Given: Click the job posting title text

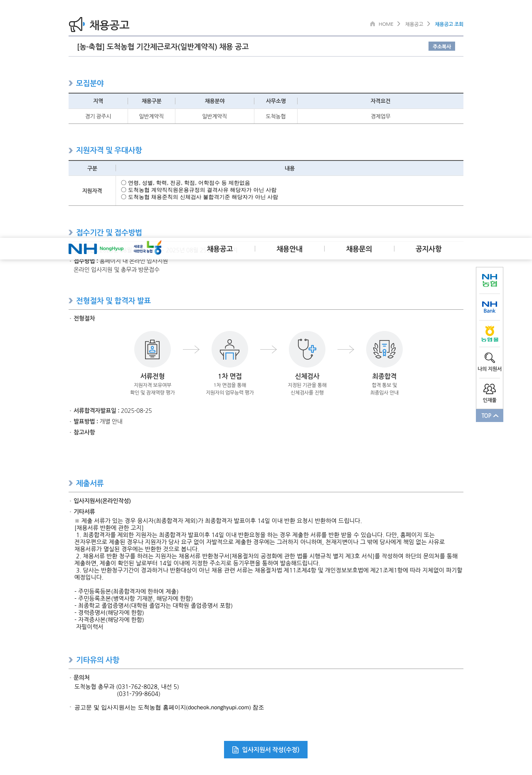Looking at the screenshot, I should pos(163,47).
